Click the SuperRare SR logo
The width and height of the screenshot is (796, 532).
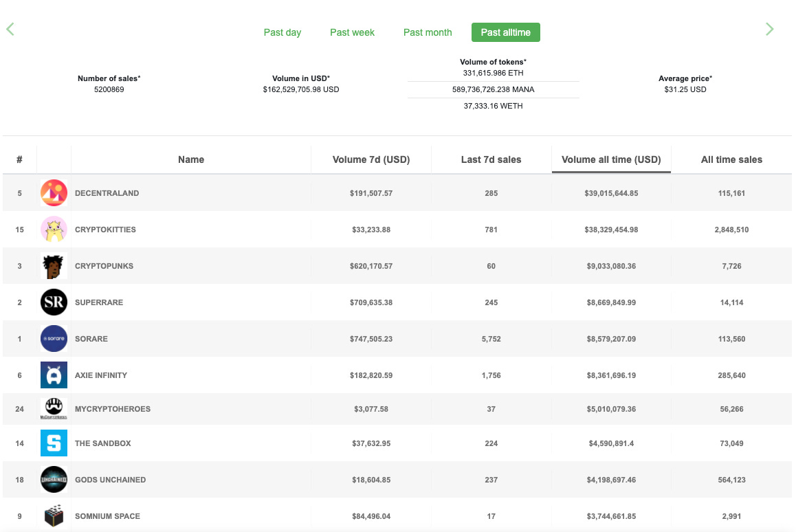[x=54, y=302]
